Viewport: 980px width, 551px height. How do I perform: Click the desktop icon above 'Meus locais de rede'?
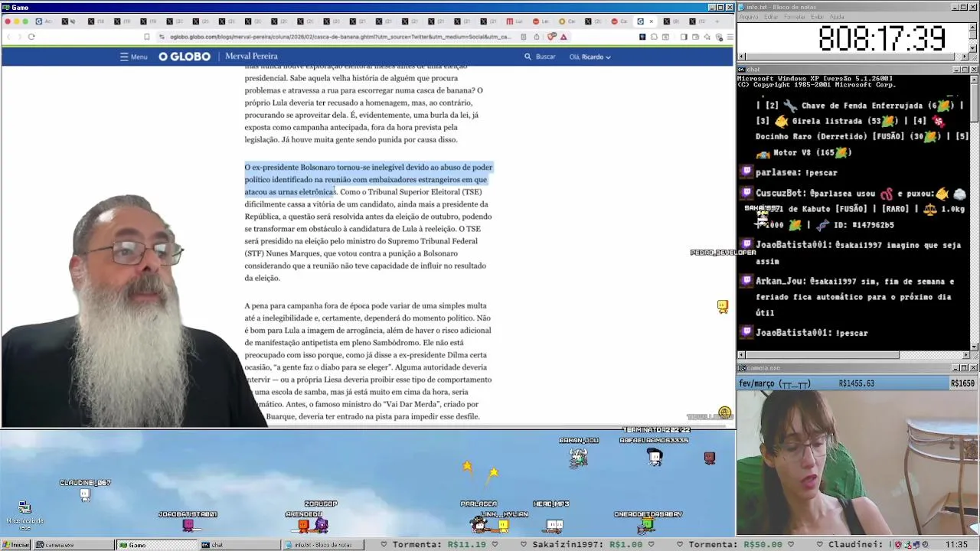point(24,507)
